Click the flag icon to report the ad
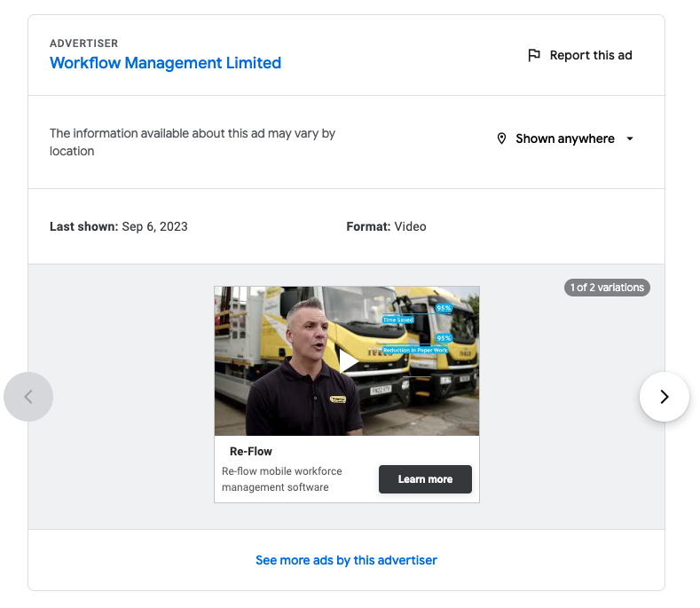This screenshot has width=700, height=608. pos(534,55)
